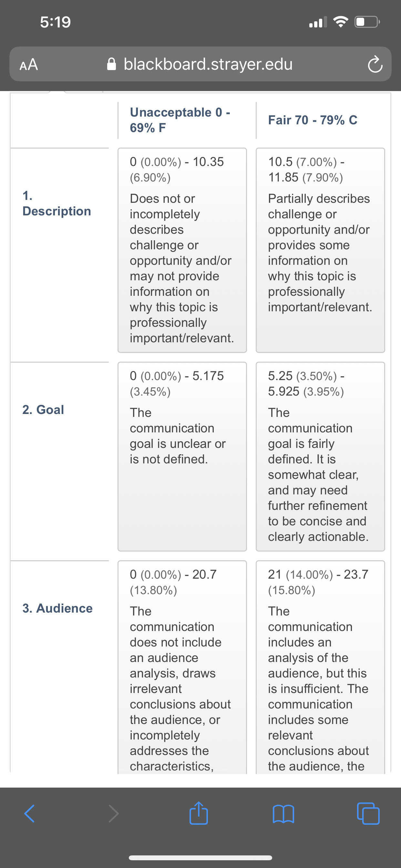This screenshot has width=401, height=868.
Task: Click the 3. Audience criterion label
Action: coord(57,608)
